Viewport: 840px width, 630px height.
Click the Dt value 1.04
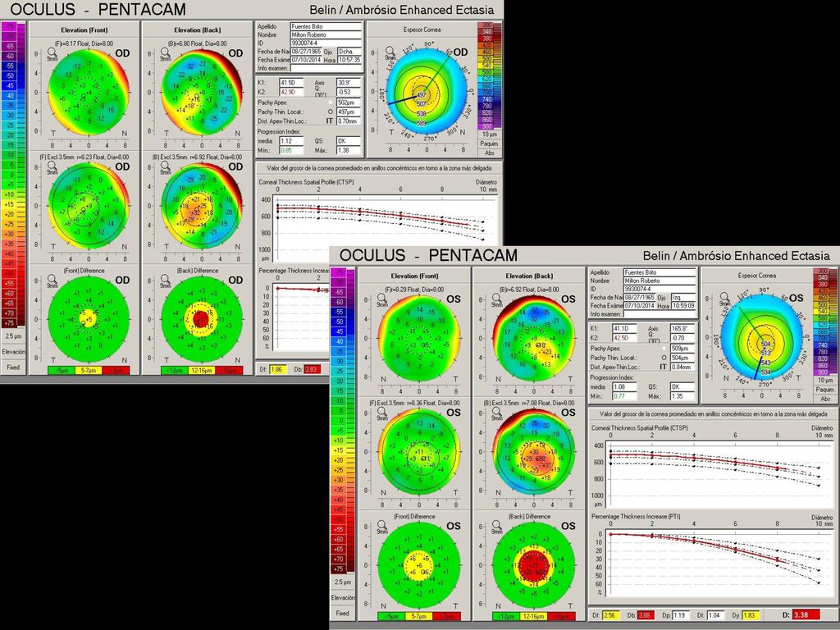pyautogui.click(x=714, y=615)
